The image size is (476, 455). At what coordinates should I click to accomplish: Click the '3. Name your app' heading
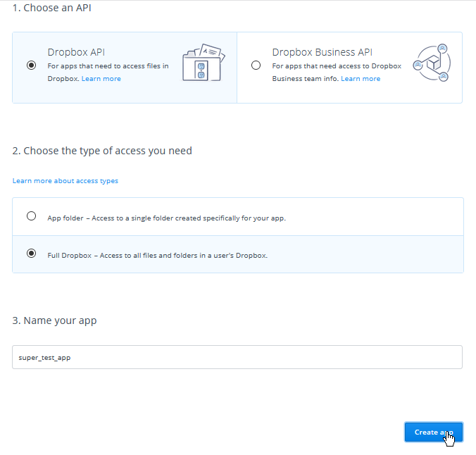coord(54,320)
